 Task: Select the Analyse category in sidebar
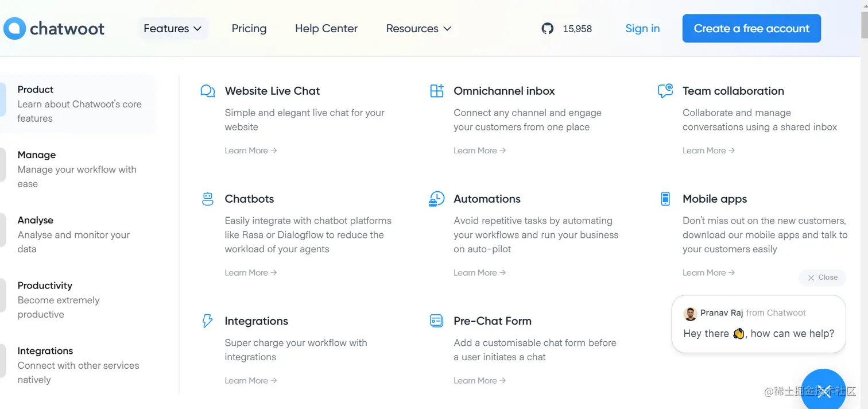pos(35,221)
